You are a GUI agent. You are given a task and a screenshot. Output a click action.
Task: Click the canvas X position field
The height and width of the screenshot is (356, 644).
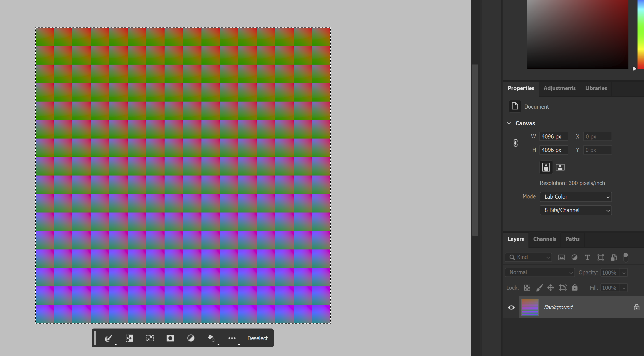pos(597,136)
